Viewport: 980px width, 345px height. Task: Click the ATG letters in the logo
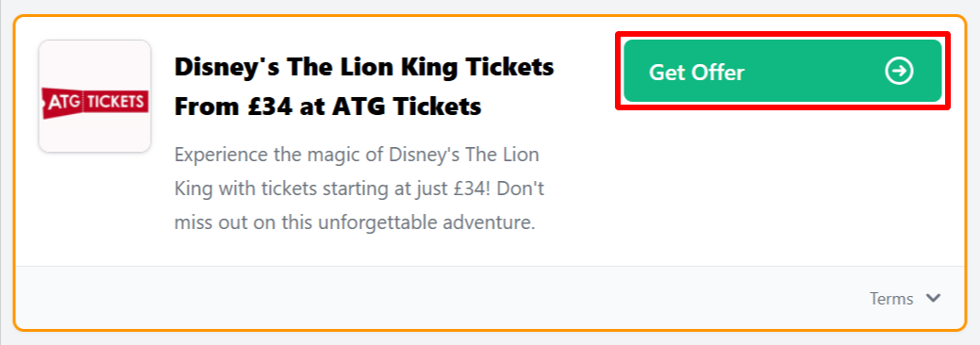point(65,102)
